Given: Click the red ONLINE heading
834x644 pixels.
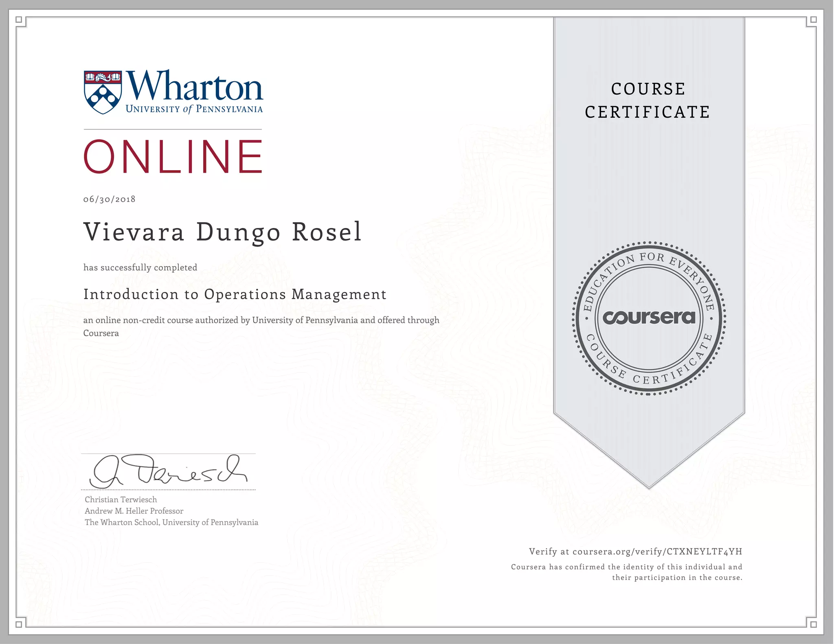Looking at the screenshot, I should (173, 157).
